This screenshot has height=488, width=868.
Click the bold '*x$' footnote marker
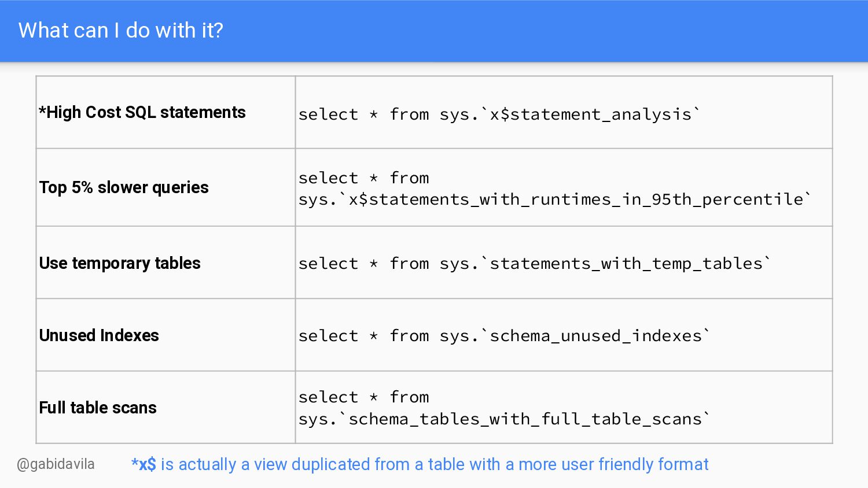point(144,464)
